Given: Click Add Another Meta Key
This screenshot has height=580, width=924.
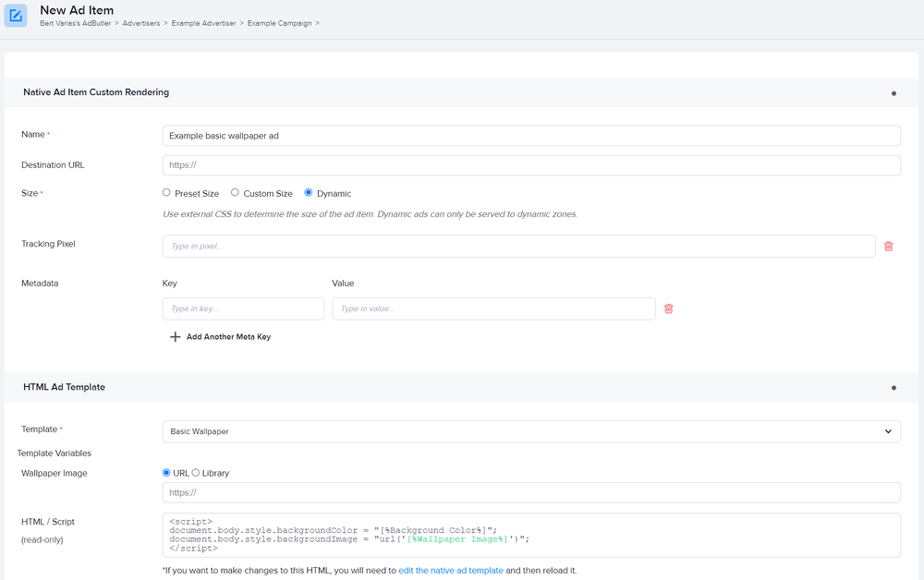Looking at the screenshot, I should pyautogui.click(x=228, y=337).
